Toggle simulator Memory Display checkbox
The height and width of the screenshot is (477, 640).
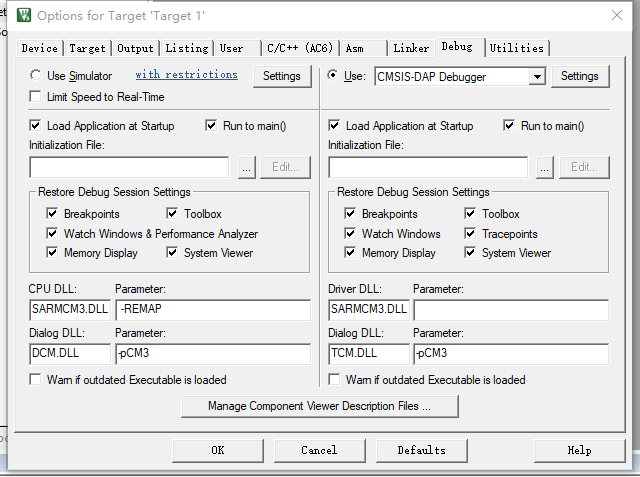point(52,253)
